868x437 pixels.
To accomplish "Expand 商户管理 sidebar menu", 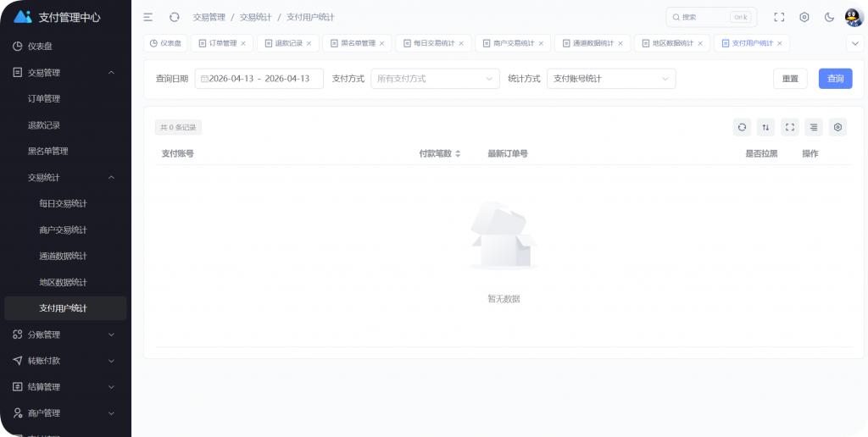I will 65,413.
